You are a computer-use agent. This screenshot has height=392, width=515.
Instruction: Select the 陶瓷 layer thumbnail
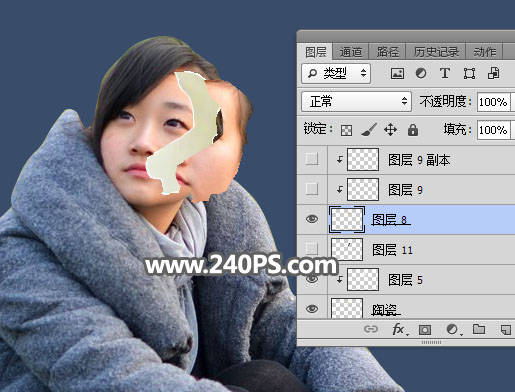pyautogui.click(x=347, y=308)
